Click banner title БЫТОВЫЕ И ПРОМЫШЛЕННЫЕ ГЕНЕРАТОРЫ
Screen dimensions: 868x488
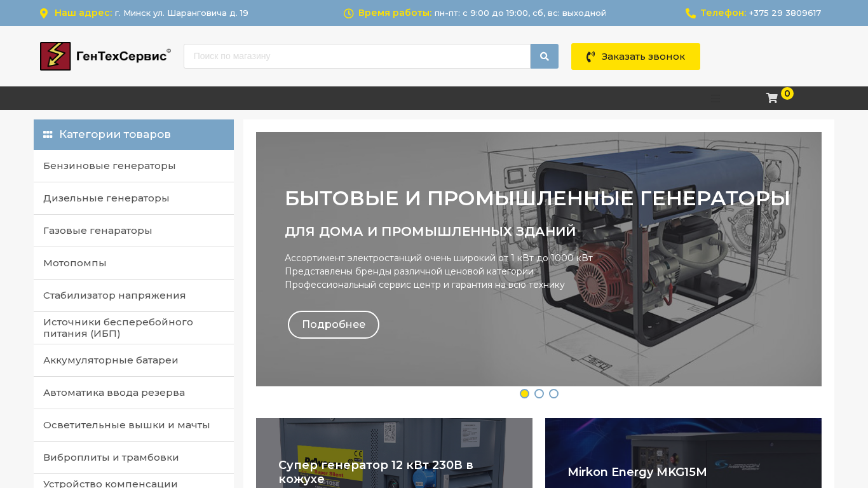coord(538,199)
